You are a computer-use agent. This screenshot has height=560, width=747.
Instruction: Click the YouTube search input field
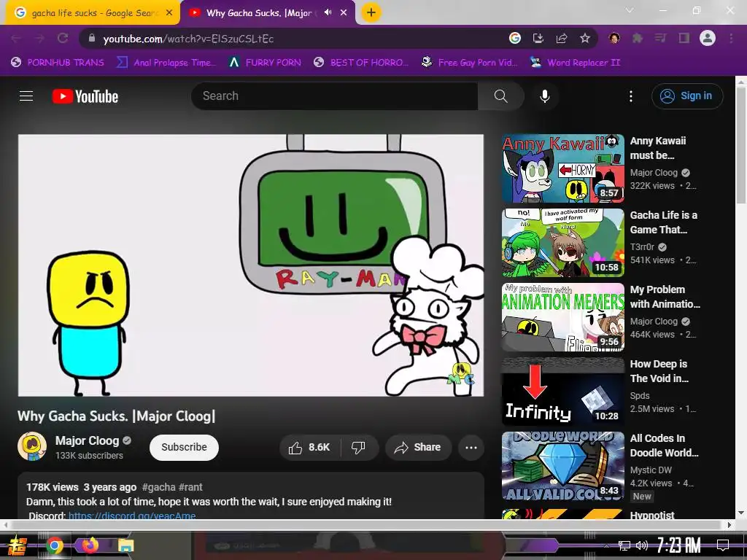coord(335,96)
